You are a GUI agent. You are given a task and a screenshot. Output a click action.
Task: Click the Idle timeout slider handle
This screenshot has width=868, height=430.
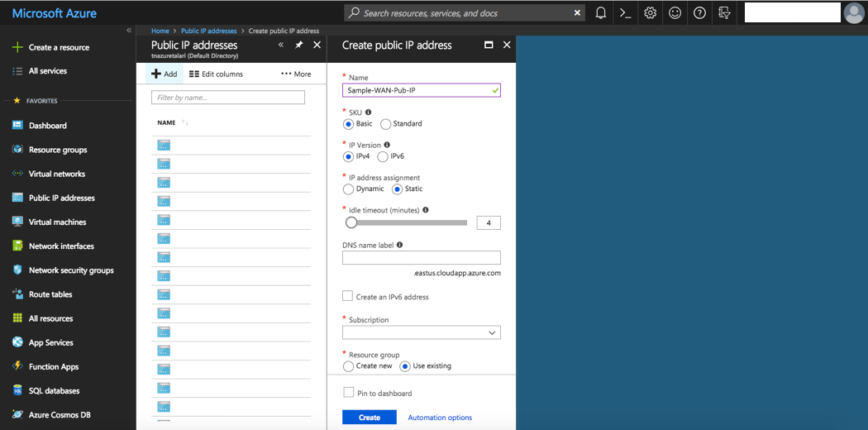pyautogui.click(x=351, y=222)
